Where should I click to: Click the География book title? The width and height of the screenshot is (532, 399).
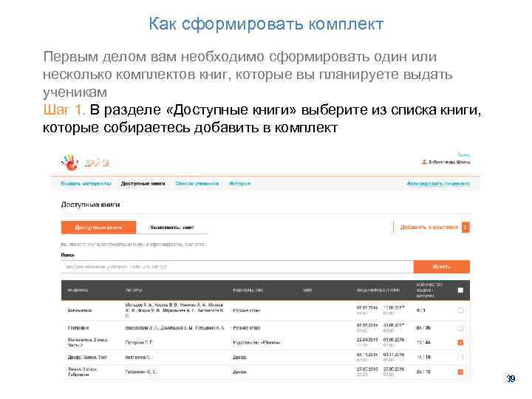pyautogui.click(x=78, y=328)
